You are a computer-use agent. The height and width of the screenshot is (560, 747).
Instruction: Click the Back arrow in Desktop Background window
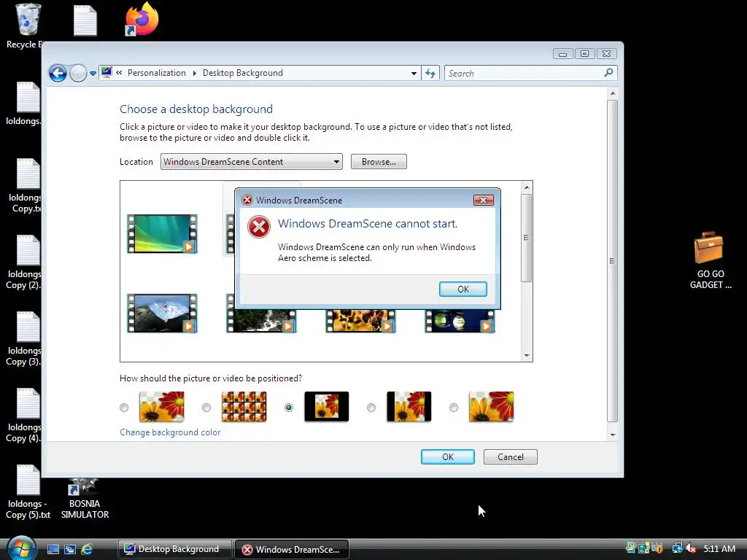point(58,74)
